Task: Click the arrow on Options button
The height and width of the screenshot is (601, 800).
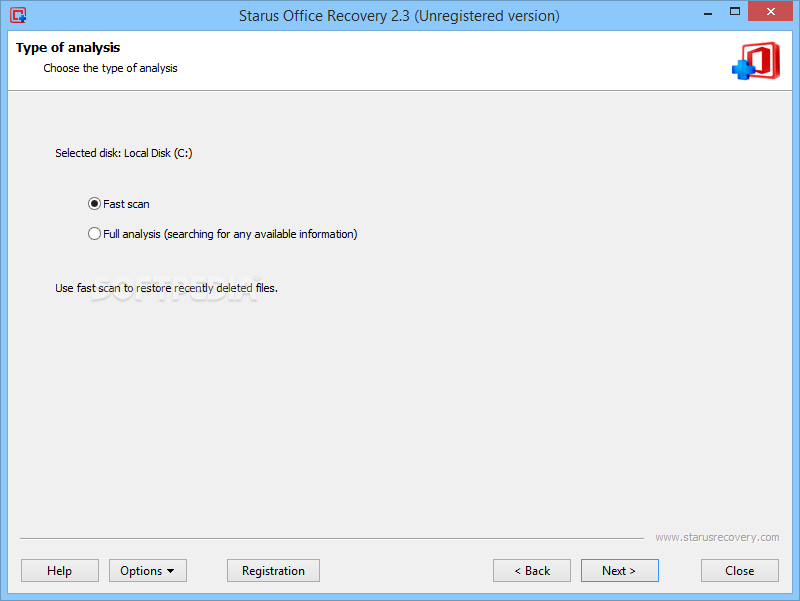Action: click(x=170, y=571)
